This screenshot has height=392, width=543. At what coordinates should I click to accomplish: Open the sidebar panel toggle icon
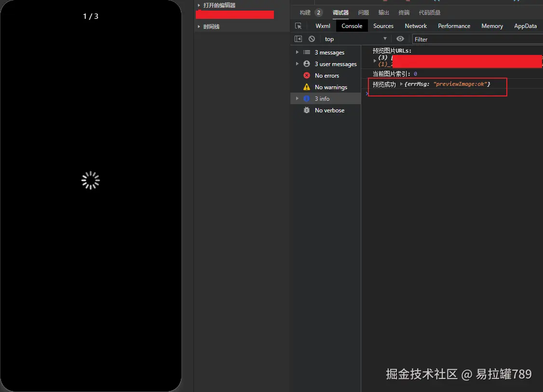tap(298, 39)
